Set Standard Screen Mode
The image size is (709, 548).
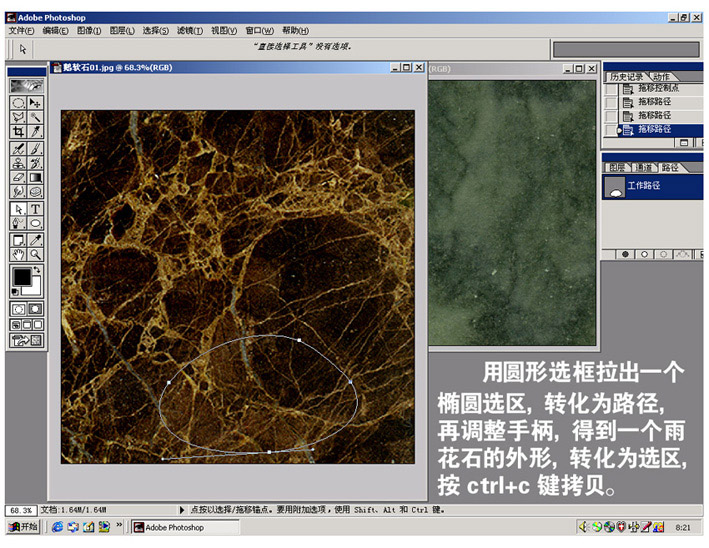[16, 325]
